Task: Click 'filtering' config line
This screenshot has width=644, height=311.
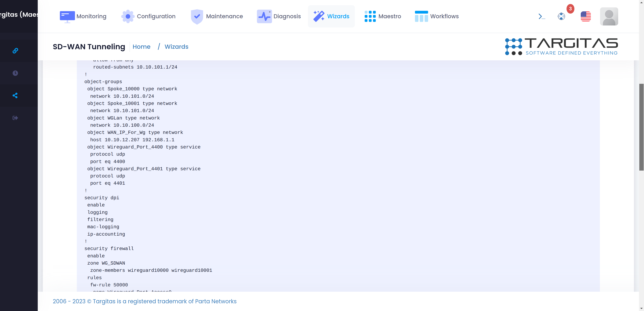Action: (100, 220)
